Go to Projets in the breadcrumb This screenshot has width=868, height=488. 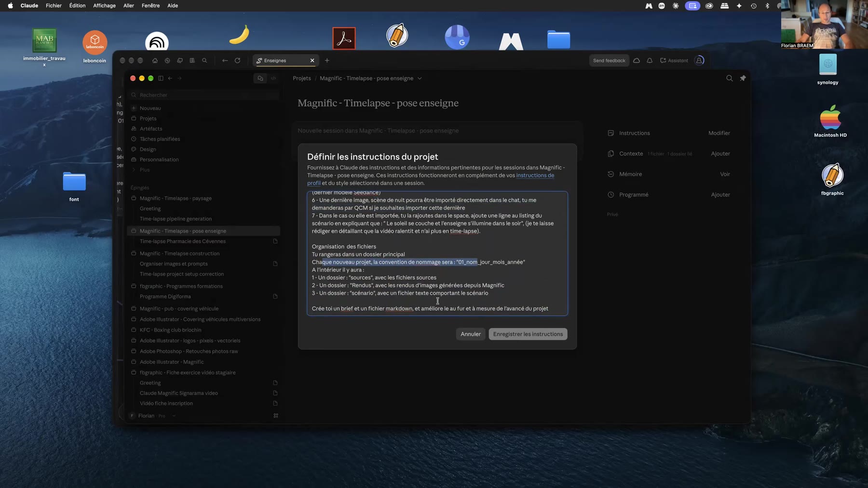coord(302,79)
